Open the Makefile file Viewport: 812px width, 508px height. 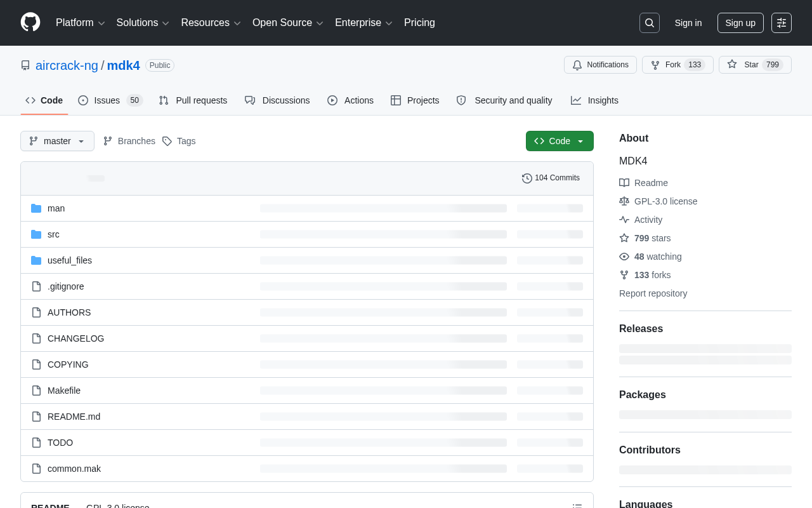point(64,391)
